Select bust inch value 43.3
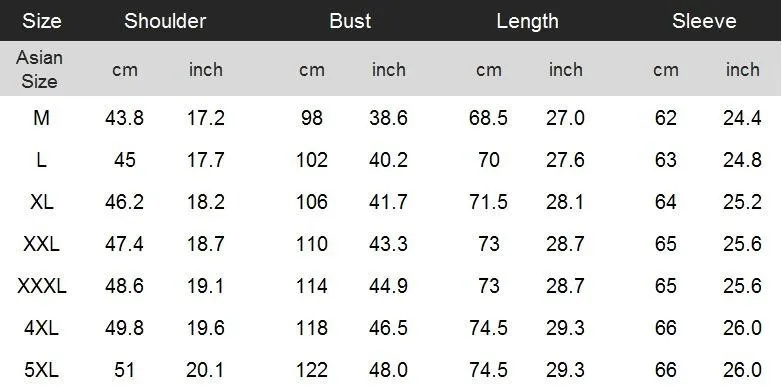The image size is (782, 392). pyautogui.click(x=389, y=244)
